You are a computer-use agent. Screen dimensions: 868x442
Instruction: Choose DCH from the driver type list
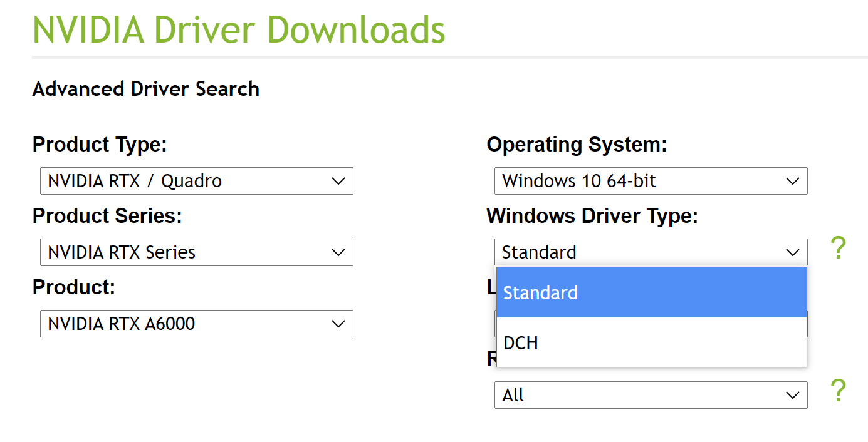pyautogui.click(x=651, y=342)
